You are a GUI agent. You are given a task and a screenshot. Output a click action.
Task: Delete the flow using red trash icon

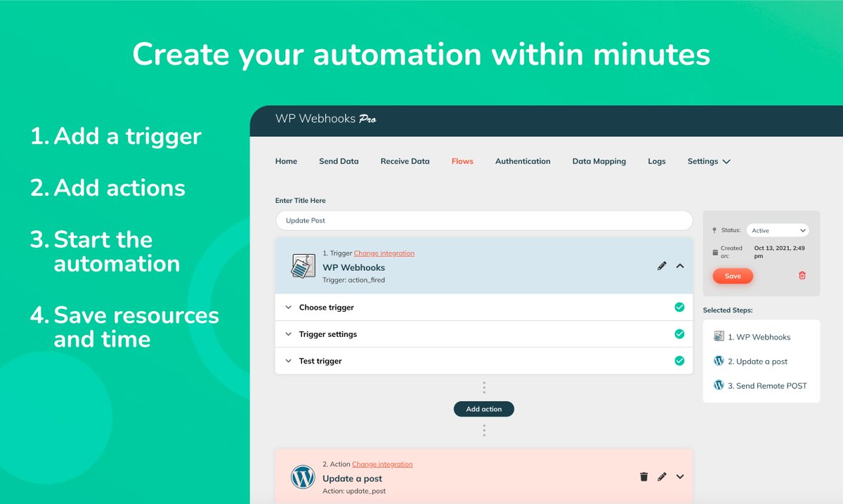[802, 276]
